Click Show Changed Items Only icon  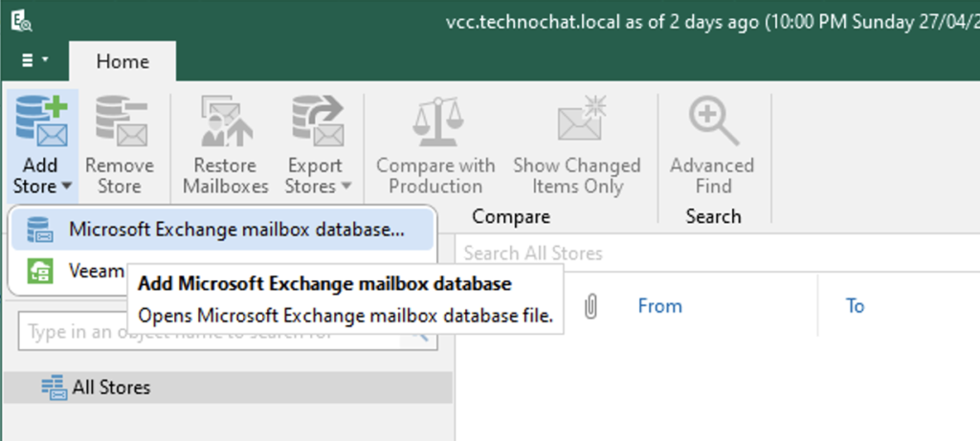[577, 122]
